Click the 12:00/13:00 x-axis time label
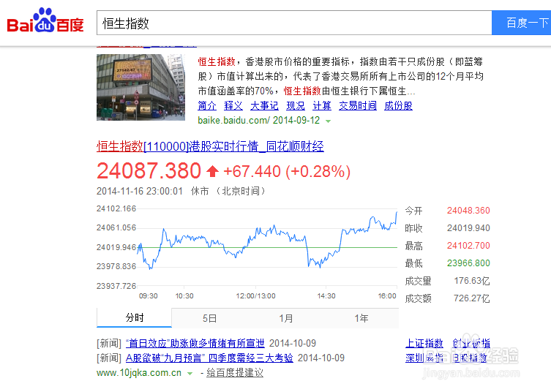 tap(255, 296)
